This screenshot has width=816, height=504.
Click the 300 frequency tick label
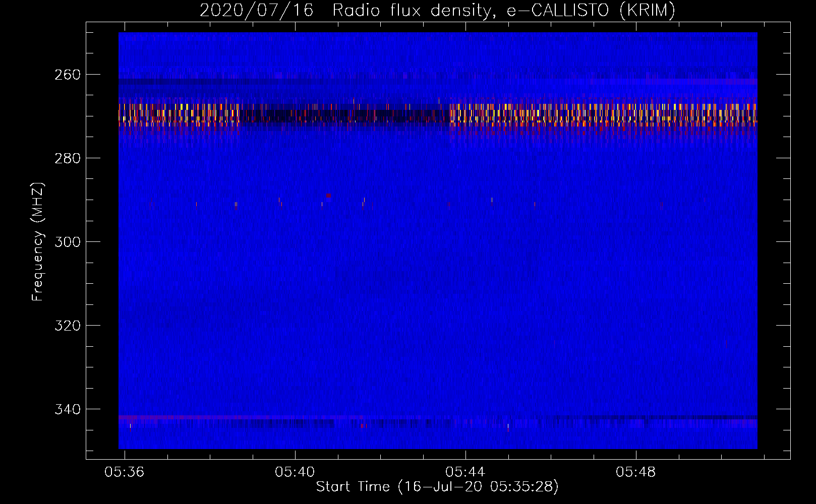pos(67,242)
